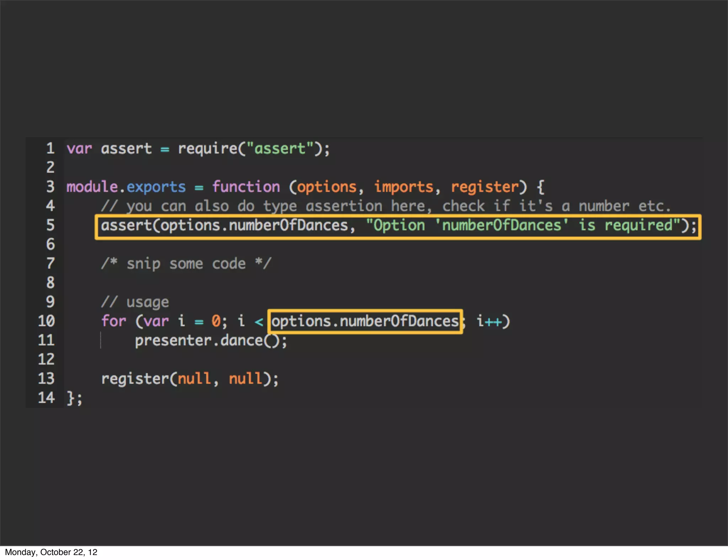This screenshot has height=560, width=728.
Task: Click the function keyword on line 3
Action: [246, 187]
